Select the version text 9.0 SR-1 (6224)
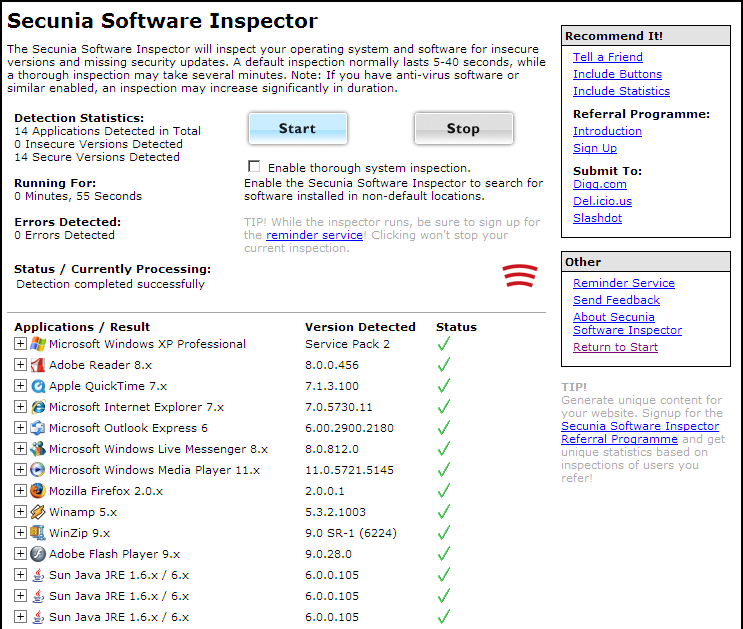Image resolution: width=743 pixels, height=629 pixels. [x=351, y=533]
